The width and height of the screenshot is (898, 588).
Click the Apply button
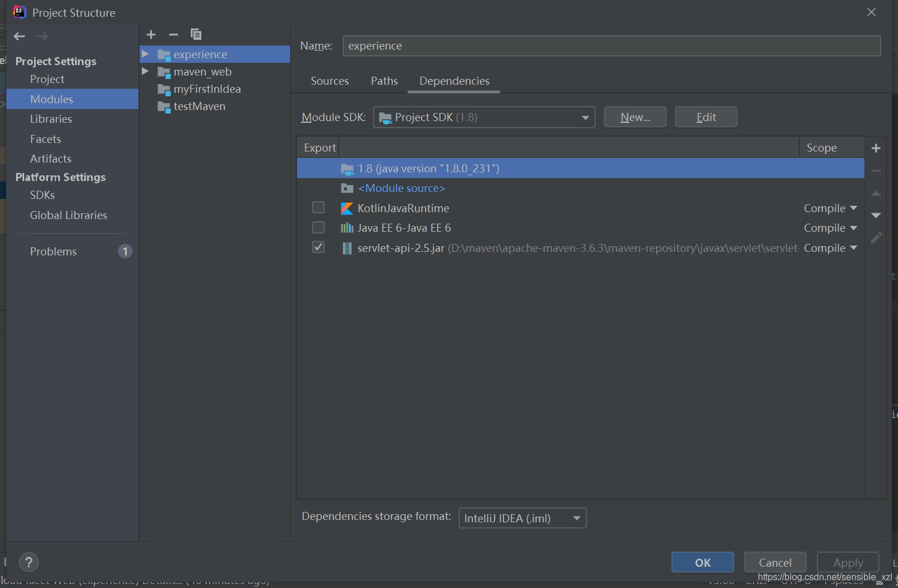click(848, 562)
